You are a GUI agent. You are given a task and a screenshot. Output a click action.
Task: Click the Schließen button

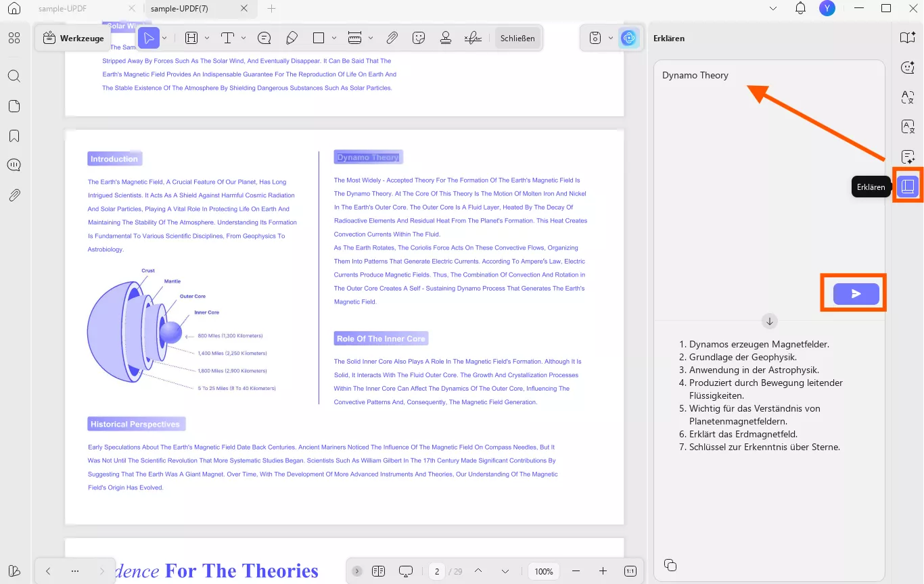[x=517, y=39]
